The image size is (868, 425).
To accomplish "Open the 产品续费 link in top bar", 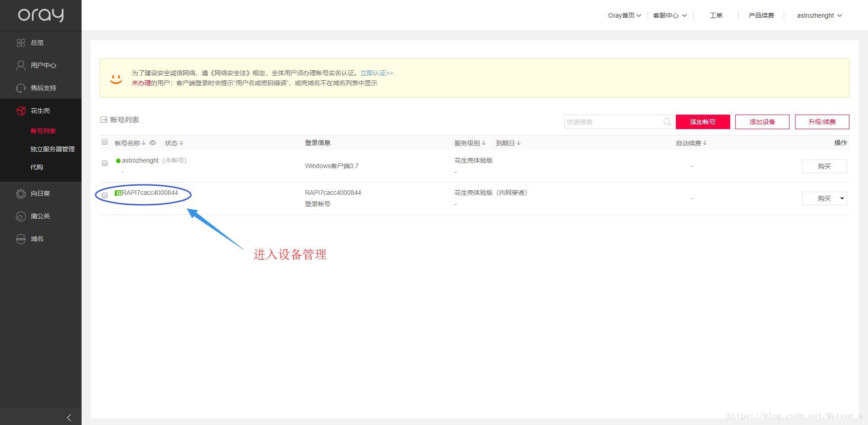I will [761, 15].
